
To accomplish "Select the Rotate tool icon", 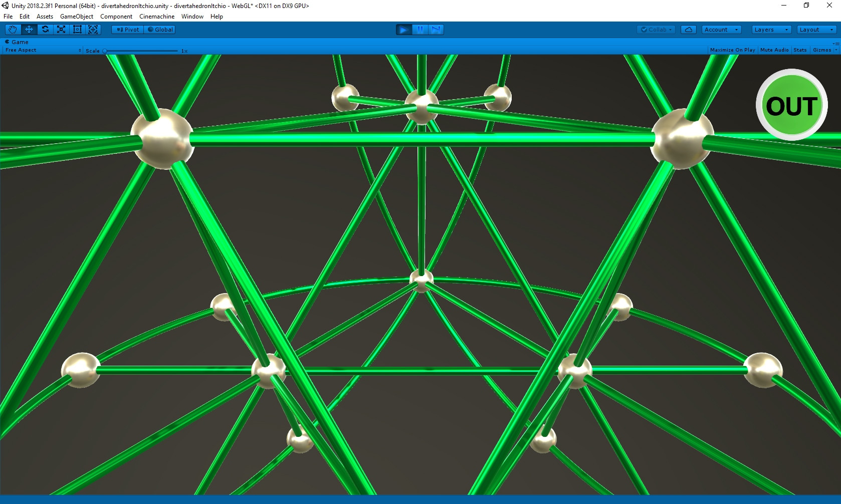I will pyautogui.click(x=45, y=30).
